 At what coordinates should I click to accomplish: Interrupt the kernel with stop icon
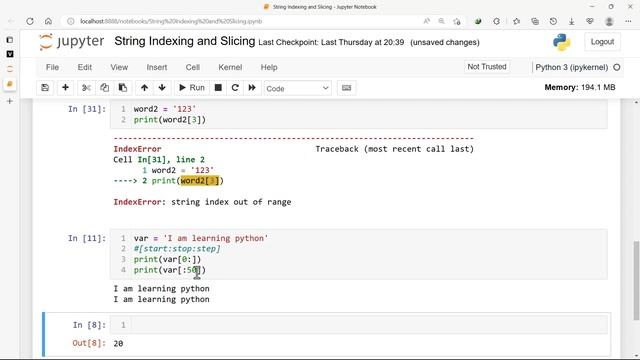(x=218, y=88)
